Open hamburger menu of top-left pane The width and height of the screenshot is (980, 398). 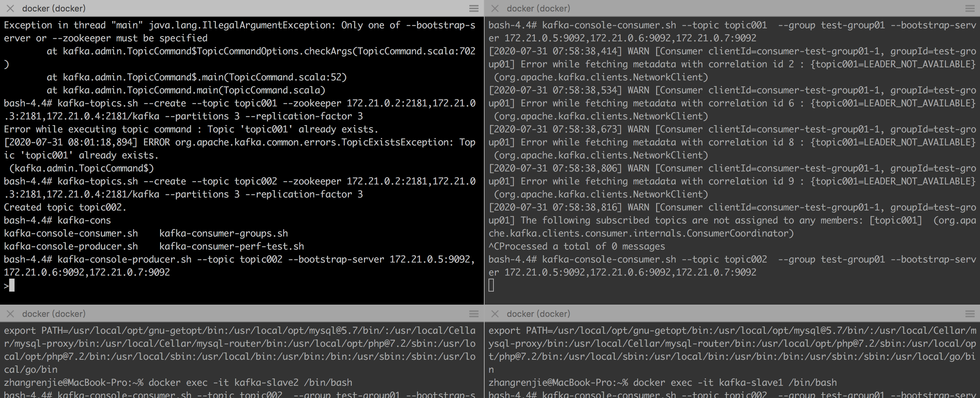(x=474, y=8)
